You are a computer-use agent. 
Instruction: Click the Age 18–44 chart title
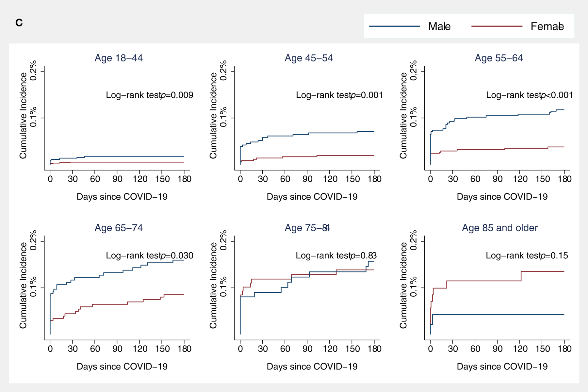[x=119, y=58]
